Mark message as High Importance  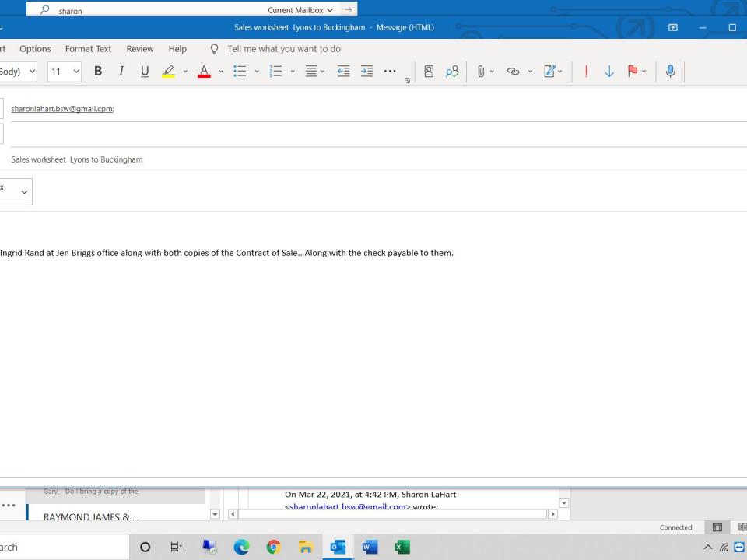click(586, 72)
